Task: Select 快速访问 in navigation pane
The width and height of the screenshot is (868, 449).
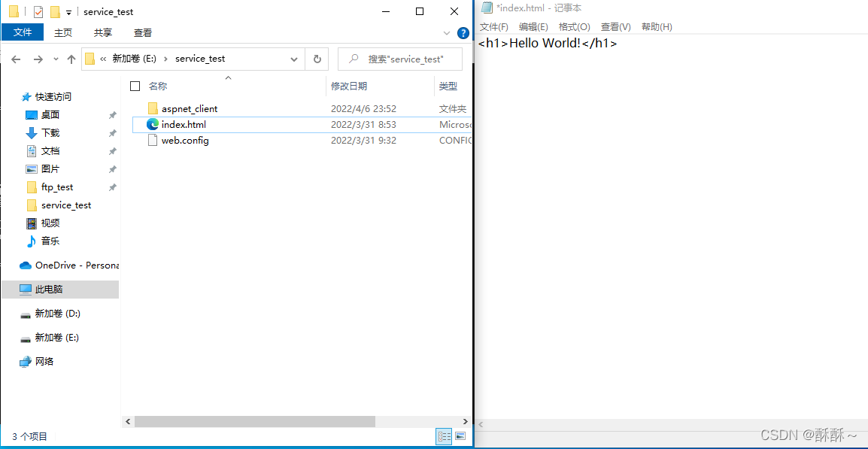Action: (x=53, y=97)
